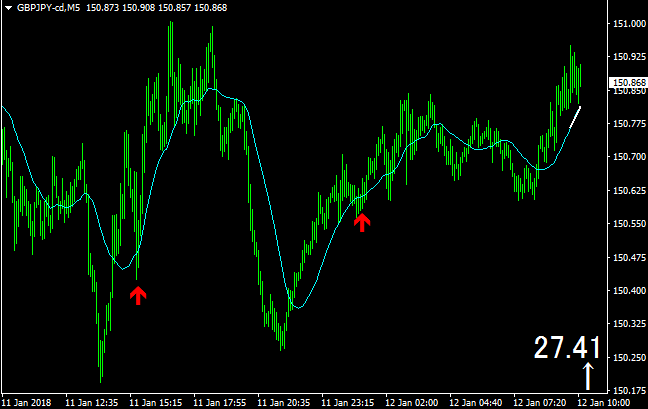This screenshot has height=409, width=648.
Task: Click the OHLC values 150.873 150.908 150.857 150.868
Action: [x=157, y=8]
